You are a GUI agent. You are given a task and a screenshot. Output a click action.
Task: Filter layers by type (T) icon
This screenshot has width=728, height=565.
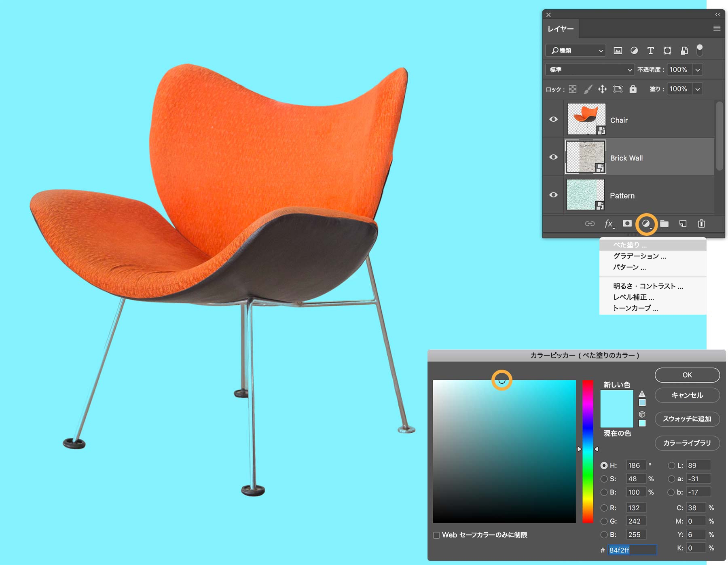coord(650,51)
